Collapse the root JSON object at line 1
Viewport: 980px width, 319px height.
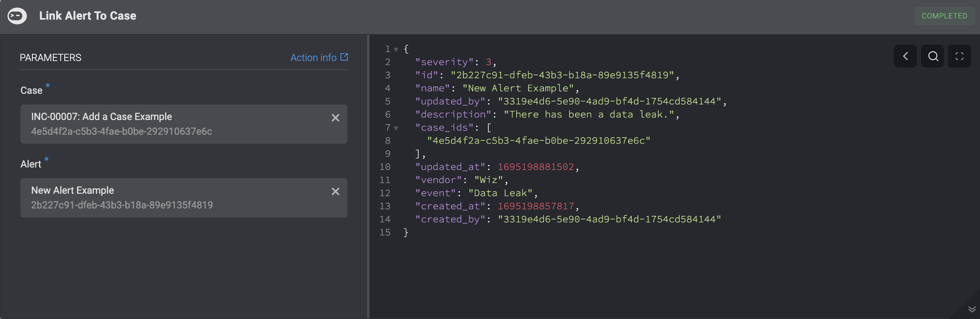396,50
